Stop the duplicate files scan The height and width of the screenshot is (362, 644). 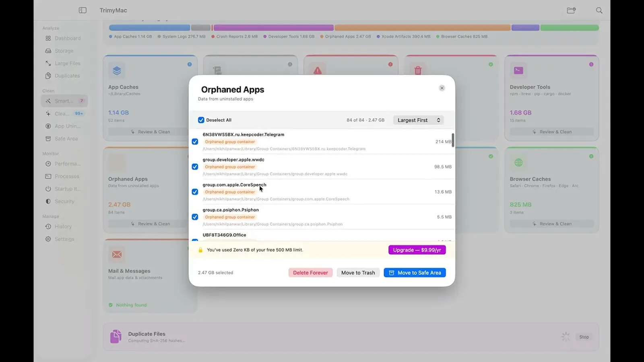click(x=584, y=337)
